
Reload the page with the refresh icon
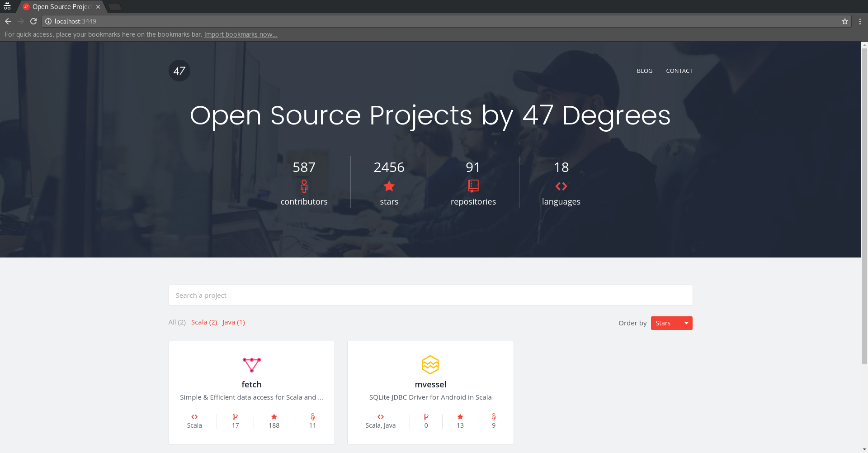pyautogui.click(x=33, y=21)
